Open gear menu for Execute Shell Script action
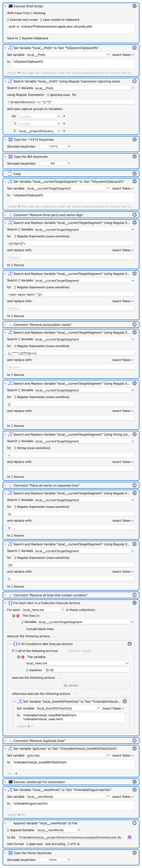Viewport: 142px width, 868px height. click(x=134, y=6)
